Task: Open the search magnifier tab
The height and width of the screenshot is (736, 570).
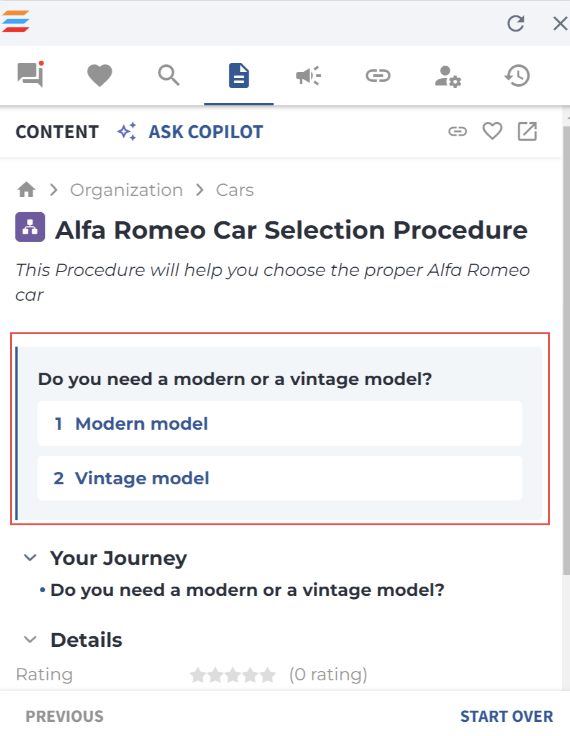Action: pyautogui.click(x=169, y=75)
